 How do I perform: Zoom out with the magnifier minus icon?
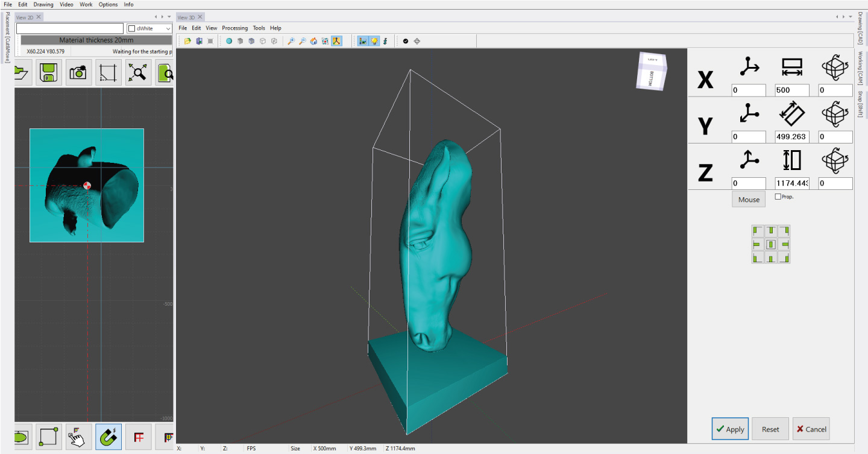tap(303, 41)
